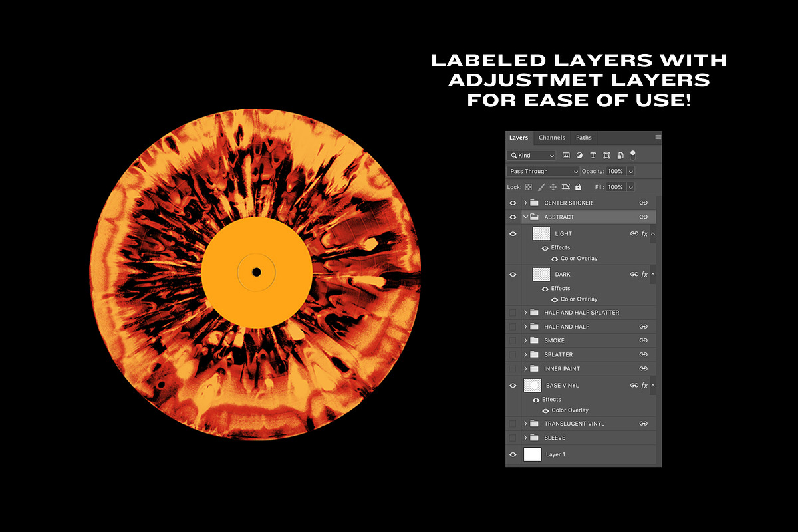Click link icon on ABSTRACT group
This screenshot has height=532, width=798.
643,217
